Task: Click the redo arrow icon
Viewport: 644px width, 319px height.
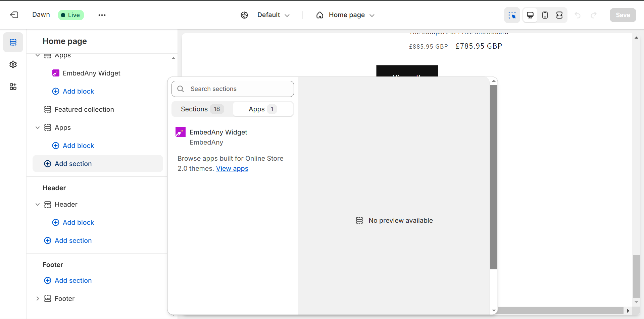Action: tap(594, 15)
